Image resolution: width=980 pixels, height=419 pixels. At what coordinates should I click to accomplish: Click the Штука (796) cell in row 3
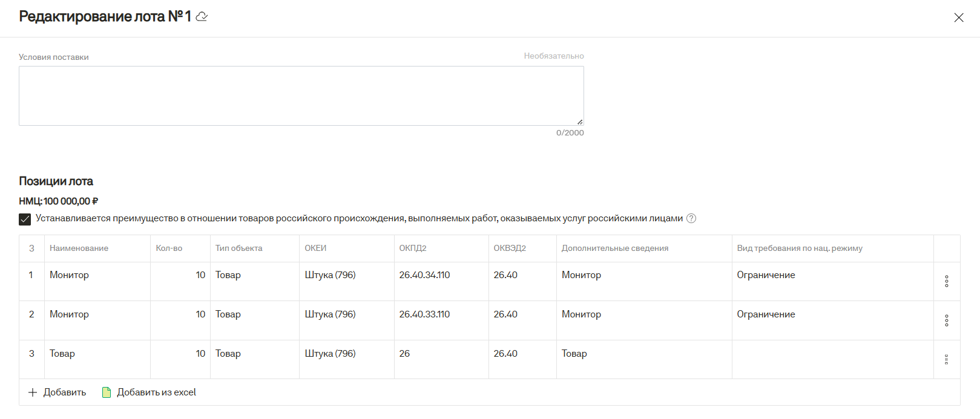click(x=330, y=354)
